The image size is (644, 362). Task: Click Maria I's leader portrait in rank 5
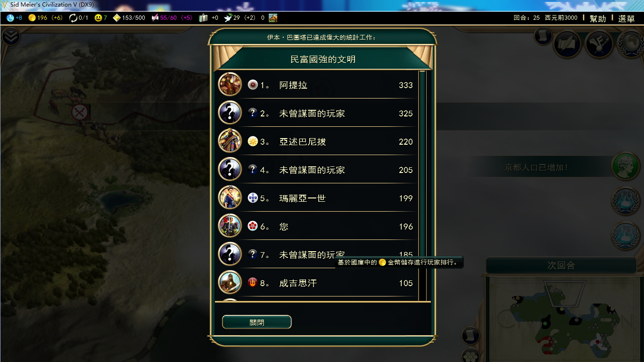coord(230,197)
